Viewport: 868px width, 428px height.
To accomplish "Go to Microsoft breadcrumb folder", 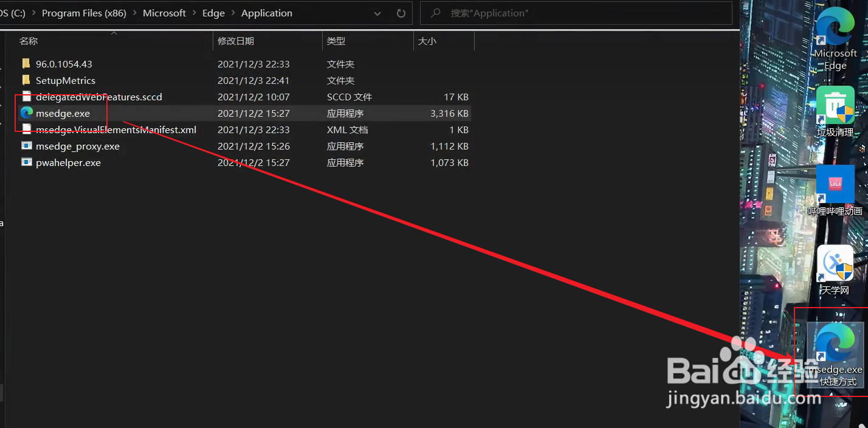I will 164,13.
